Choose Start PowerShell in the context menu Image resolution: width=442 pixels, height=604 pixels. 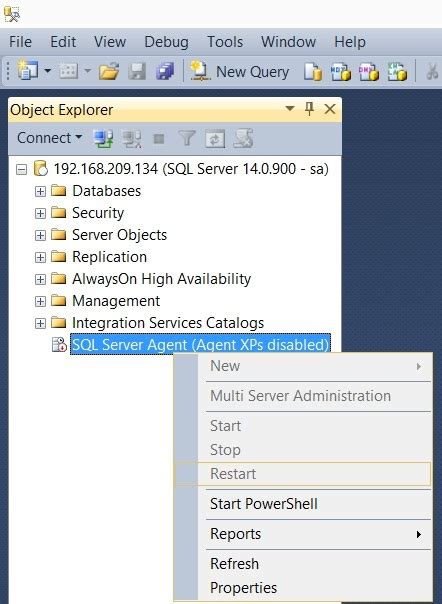point(303,504)
